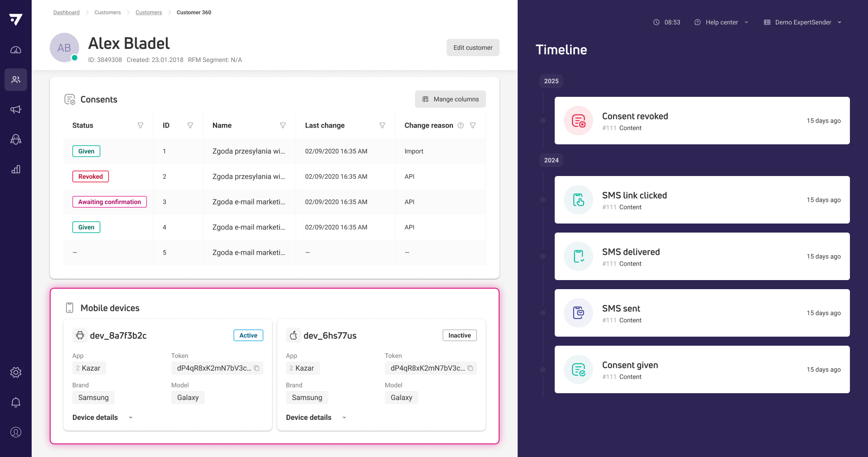Click the Edit customer button
Image resolution: width=868 pixels, height=457 pixels.
(x=473, y=48)
